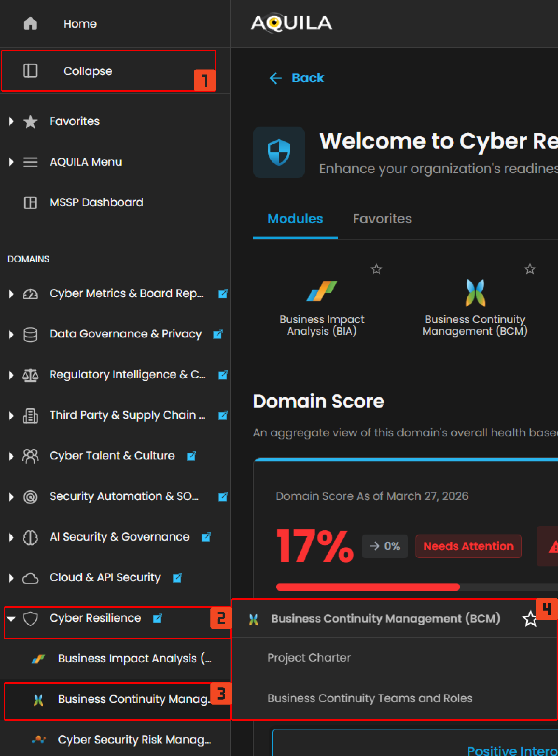The image size is (558, 756).
Task: Click the Collapse sidebar label
Action: [88, 71]
